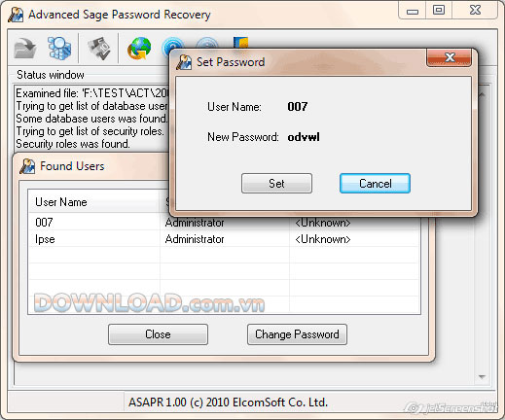Image resolution: width=505 pixels, height=420 pixels.
Task: Click 'Examined file' log line
Action: (92, 93)
